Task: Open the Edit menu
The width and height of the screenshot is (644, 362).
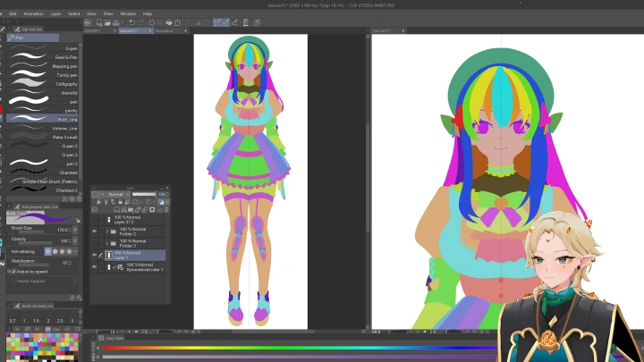Action: click(13, 13)
